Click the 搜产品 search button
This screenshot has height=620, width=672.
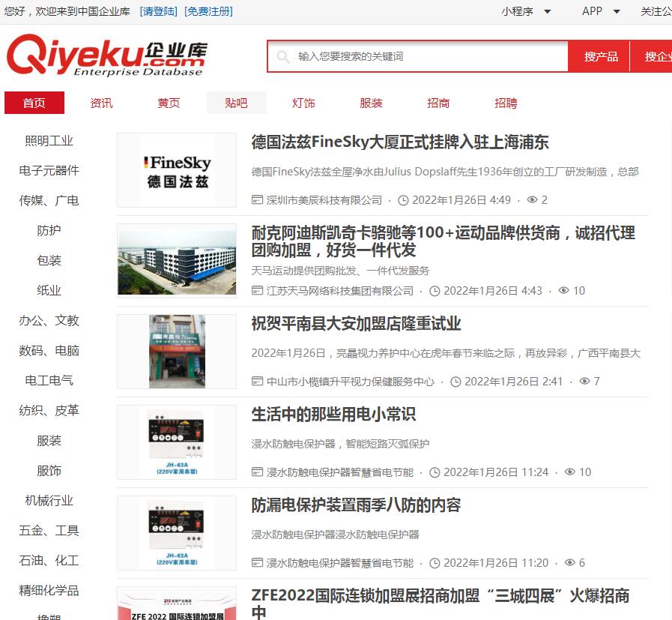pyautogui.click(x=600, y=56)
